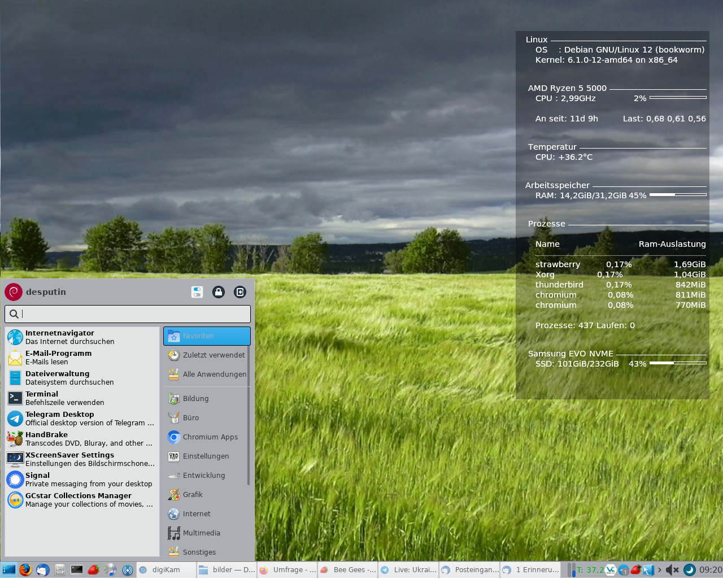This screenshot has height=588, width=723.
Task: Open the terminal launcher in the panel
Action: click(x=77, y=570)
